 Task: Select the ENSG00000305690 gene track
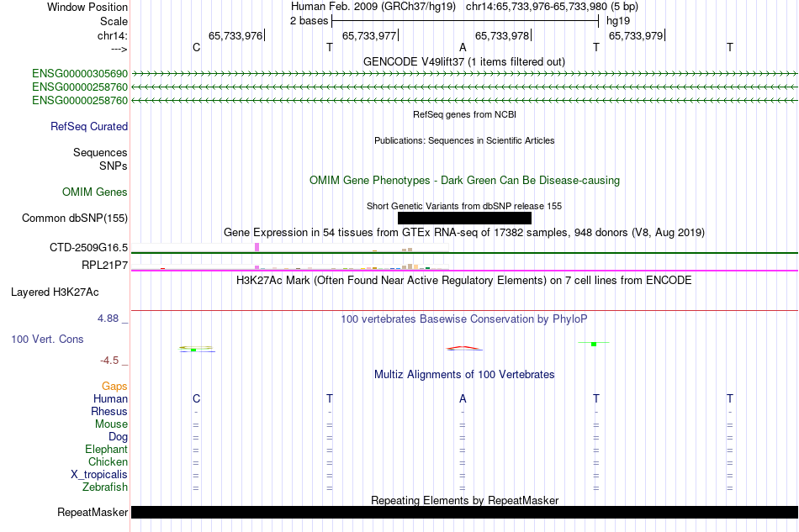pyautogui.click(x=80, y=74)
